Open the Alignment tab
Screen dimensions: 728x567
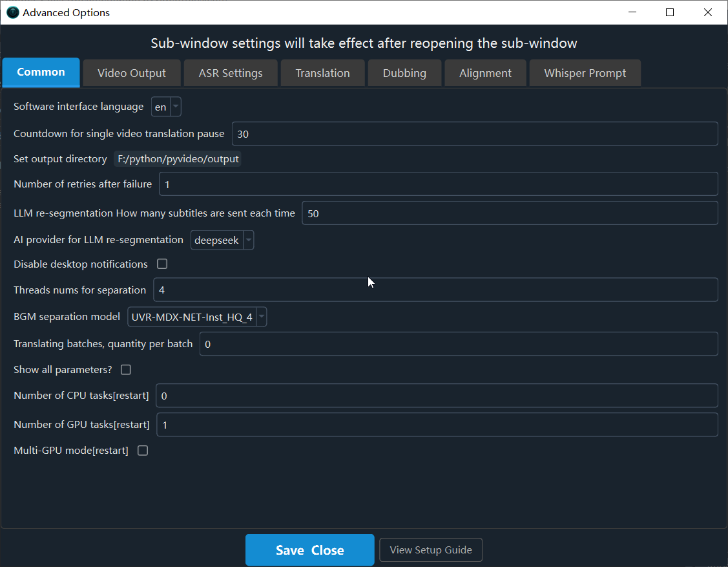(485, 73)
